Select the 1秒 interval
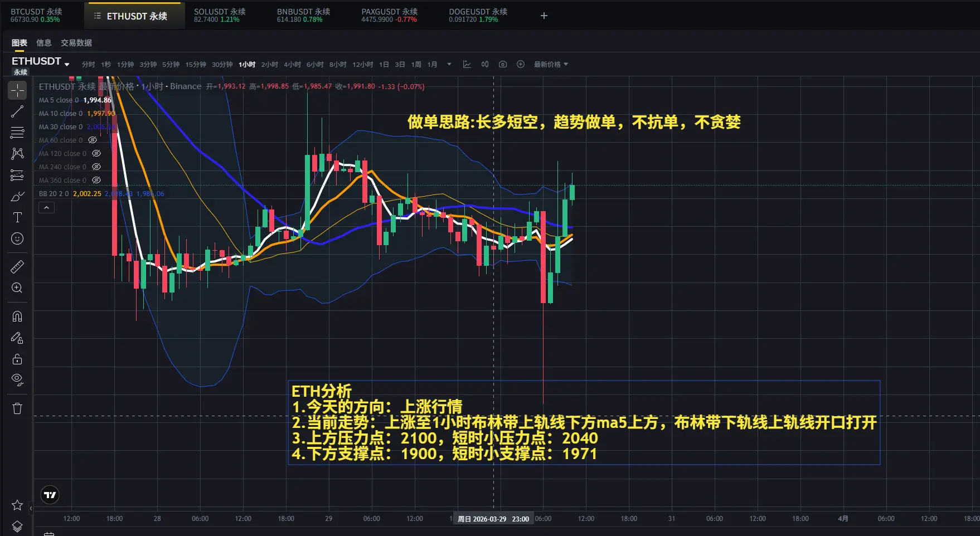The image size is (980, 536). point(106,65)
